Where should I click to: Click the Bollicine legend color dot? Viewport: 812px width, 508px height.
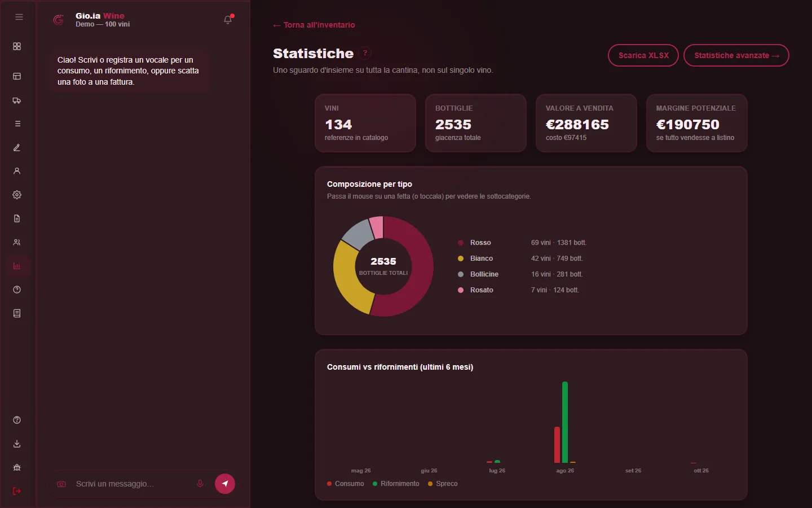click(x=461, y=274)
